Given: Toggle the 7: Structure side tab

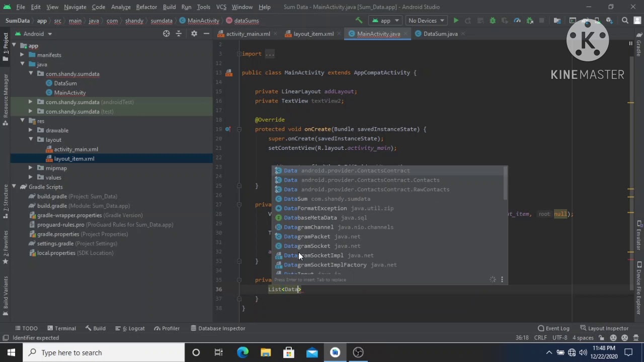Looking at the screenshot, I should click(6, 201).
